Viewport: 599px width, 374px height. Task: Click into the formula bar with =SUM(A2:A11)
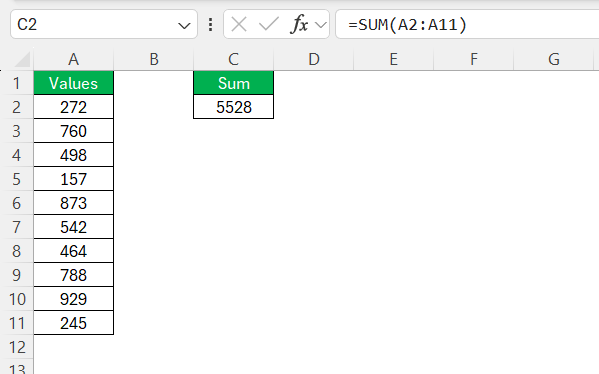point(467,24)
